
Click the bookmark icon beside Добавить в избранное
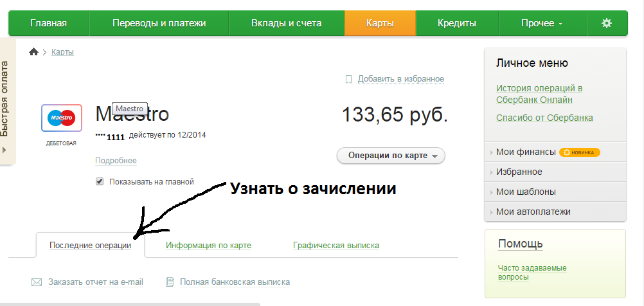(348, 79)
